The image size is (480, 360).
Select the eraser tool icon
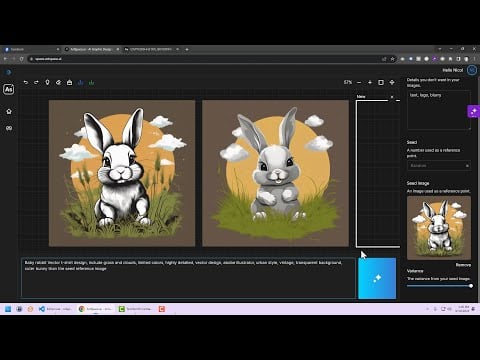(x=58, y=82)
